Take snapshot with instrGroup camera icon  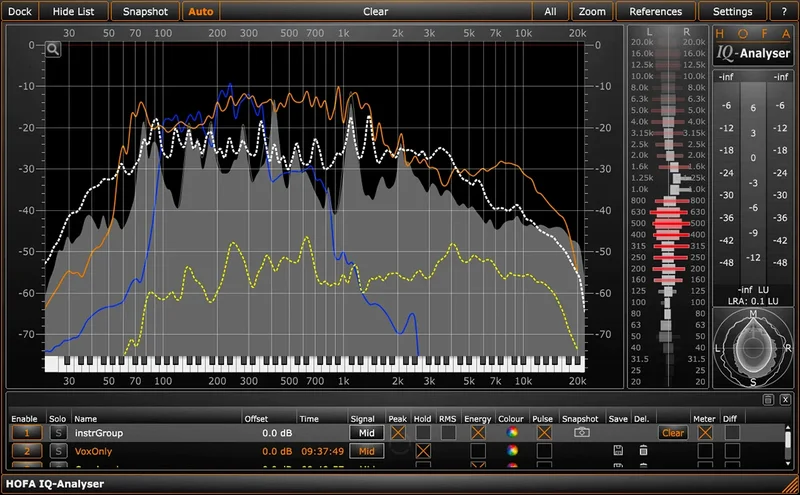pos(582,432)
